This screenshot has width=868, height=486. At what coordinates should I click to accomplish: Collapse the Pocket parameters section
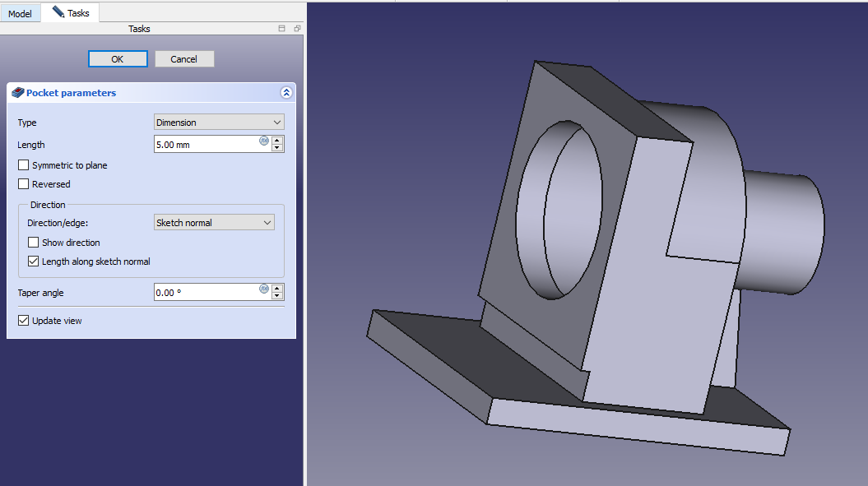click(x=285, y=93)
